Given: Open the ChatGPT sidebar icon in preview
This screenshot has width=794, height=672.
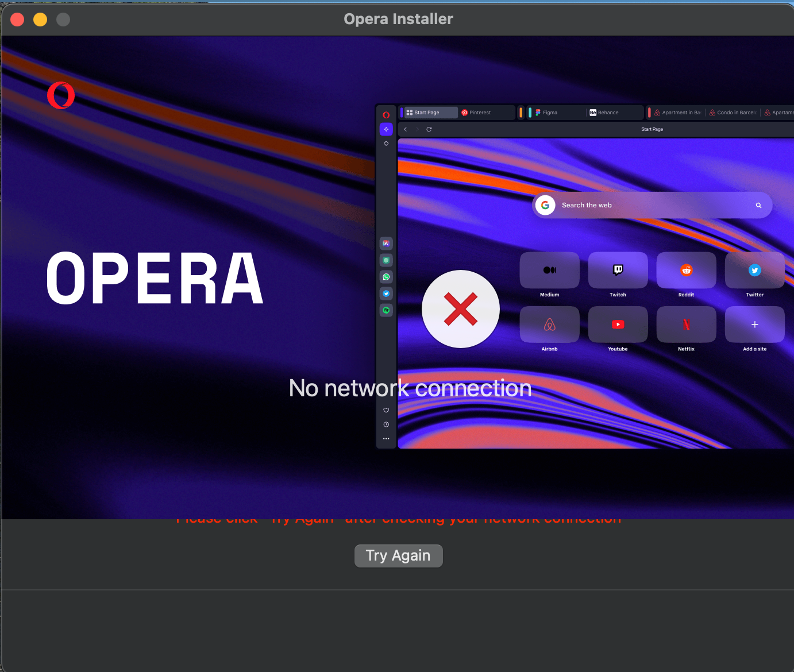Looking at the screenshot, I should coord(386,260).
